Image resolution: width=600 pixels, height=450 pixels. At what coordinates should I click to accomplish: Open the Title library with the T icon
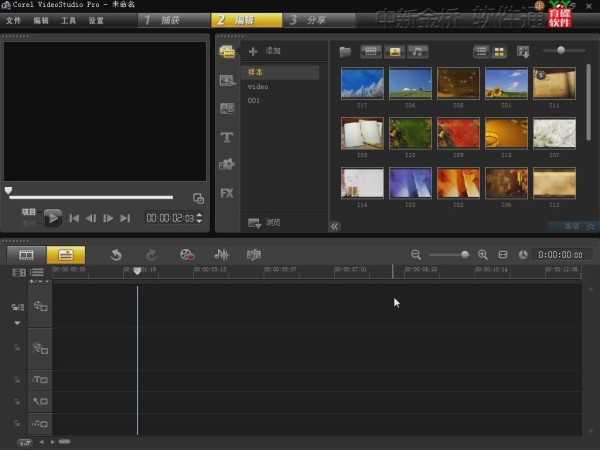pyautogui.click(x=227, y=136)
